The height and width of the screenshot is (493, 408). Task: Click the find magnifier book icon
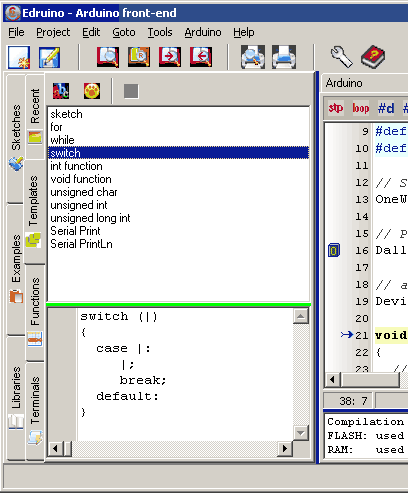[108, 57]
